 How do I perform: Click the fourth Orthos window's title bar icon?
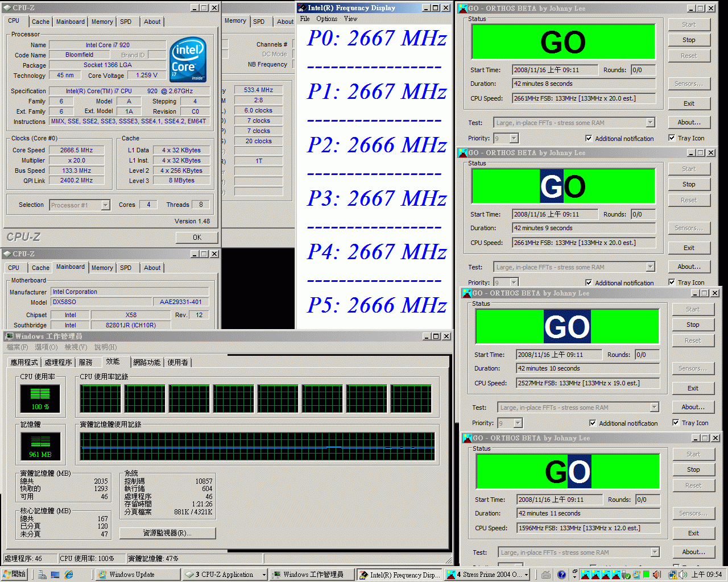(x=468, y=438)
